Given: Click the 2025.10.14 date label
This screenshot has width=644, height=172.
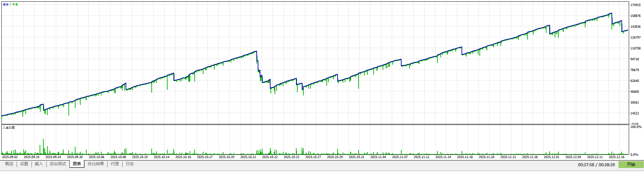Looking at the screenshot, I should 162,157.
